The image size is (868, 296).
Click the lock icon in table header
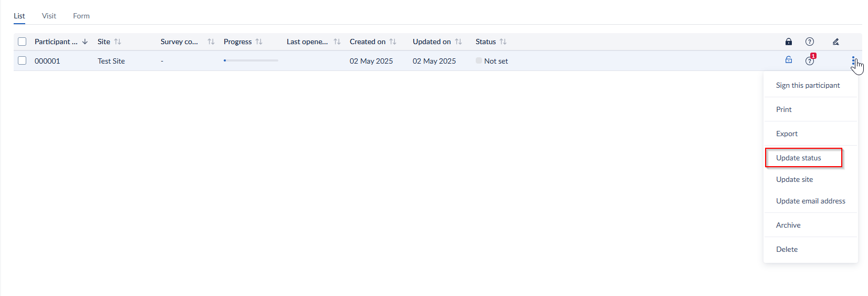[788, 42]
